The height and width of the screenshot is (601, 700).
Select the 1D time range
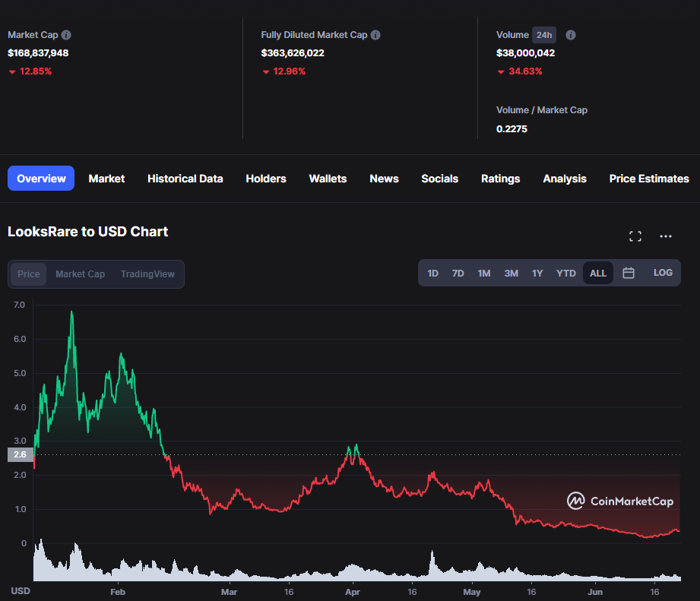click(x=432, y=273)
